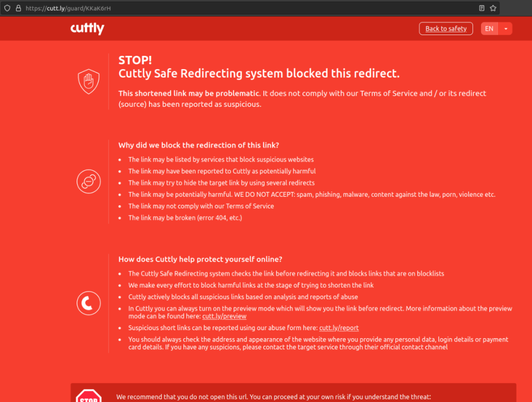Click the proceed at your own risk warning text
532x402 pixels.
(x=272, y=397)
